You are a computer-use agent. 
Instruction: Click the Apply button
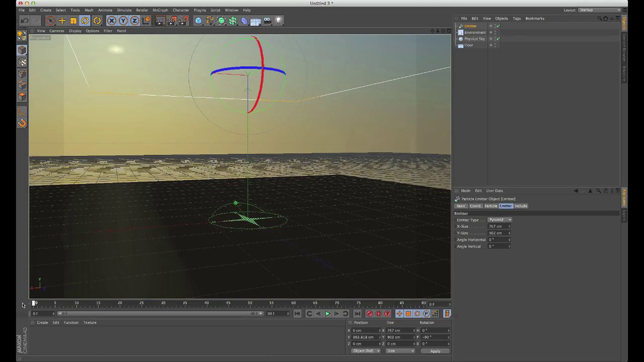click(x=435, y=351)
